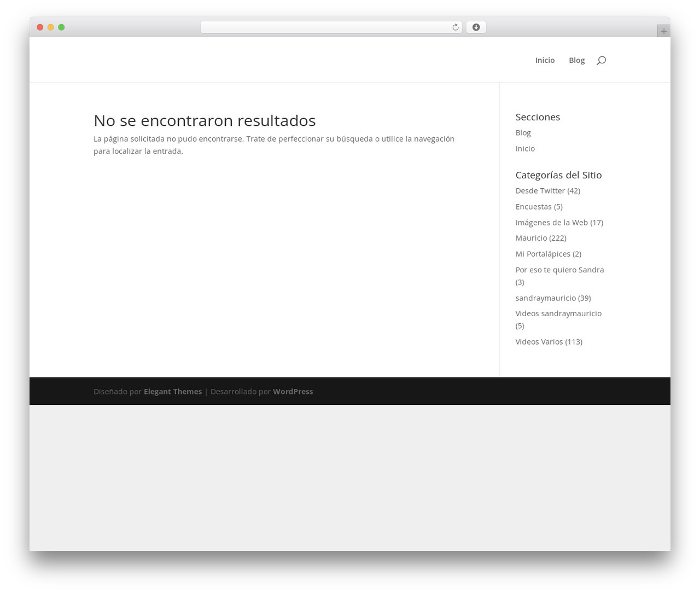This screenshot has width=700, height=593.
Task: Open the search magnifier icon in header
Action: pos(601,60)
